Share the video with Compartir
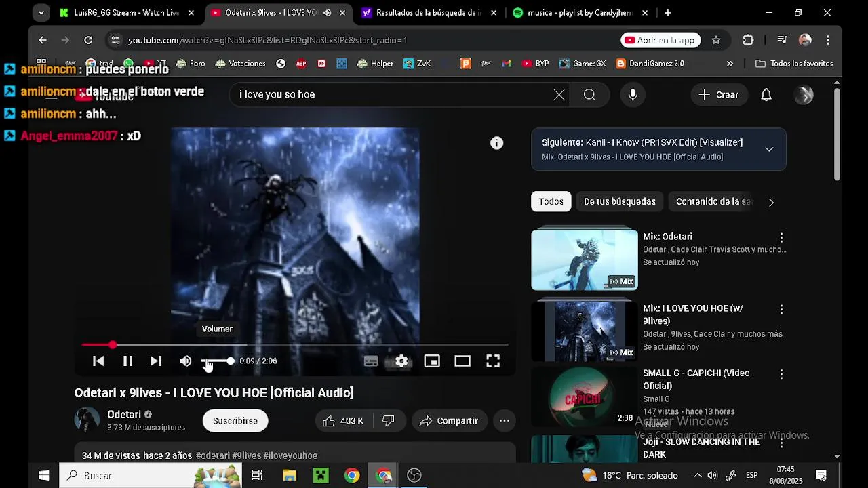The image size is (868, 488). tap(450, 421)
